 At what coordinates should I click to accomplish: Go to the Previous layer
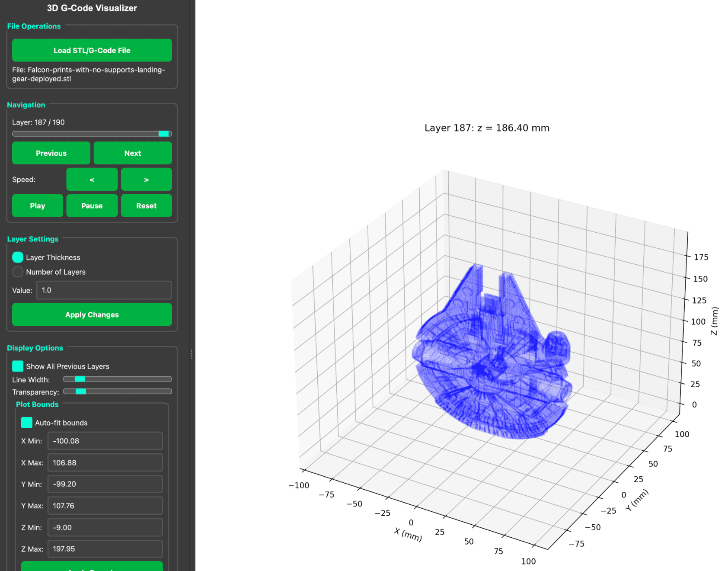coord(51,153)
